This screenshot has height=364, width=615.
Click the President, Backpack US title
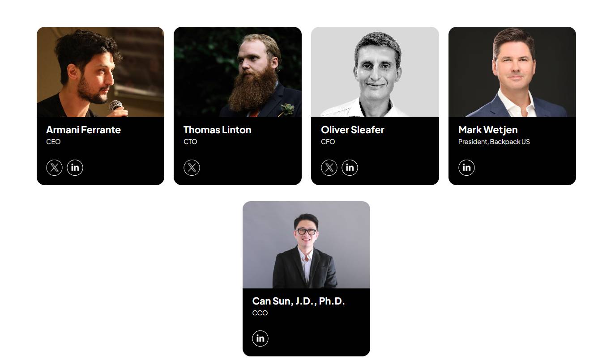(494, 142)
